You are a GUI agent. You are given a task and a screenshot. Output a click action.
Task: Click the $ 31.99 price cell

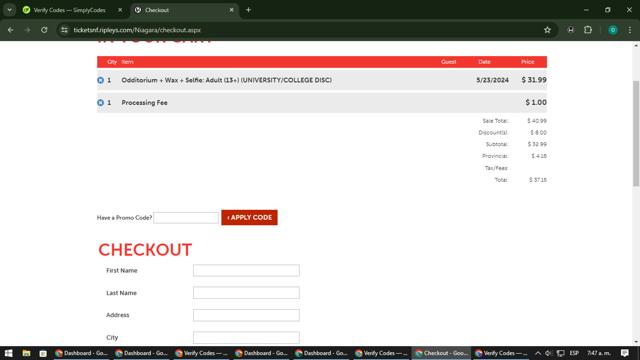[x=534, y=80]
